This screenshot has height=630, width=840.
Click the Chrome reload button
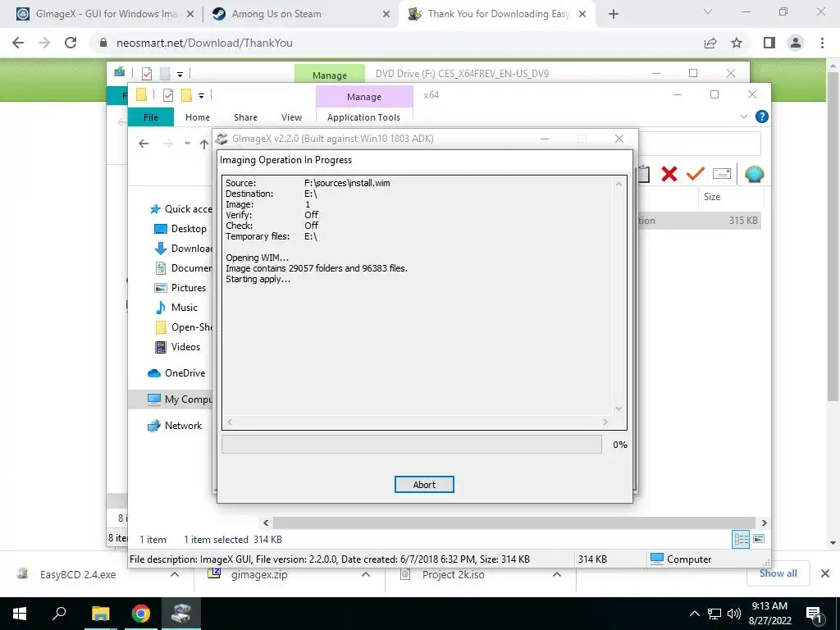pyautogui.click(x=71, y=43)
